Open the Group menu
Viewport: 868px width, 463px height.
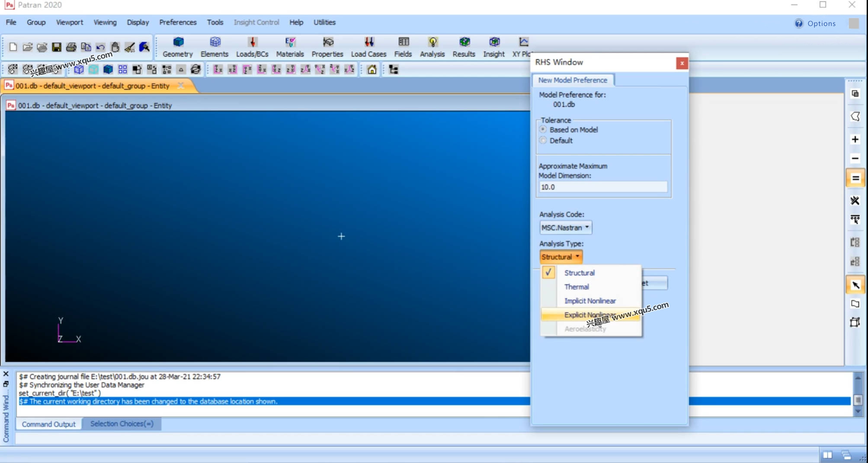coord(36,22)
